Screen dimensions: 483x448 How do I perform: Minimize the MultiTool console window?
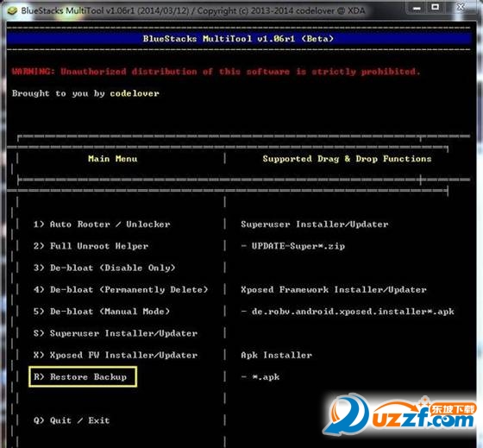click(417, 9)
